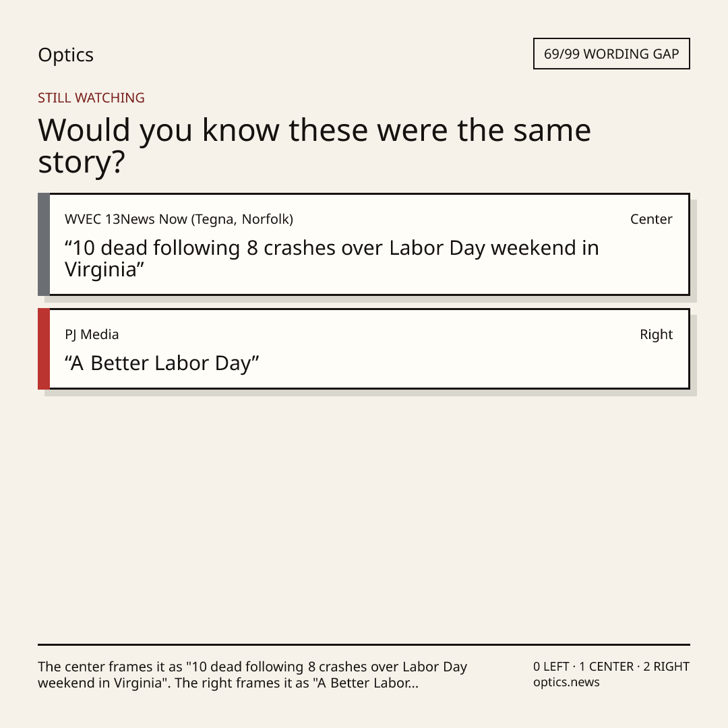Click the footer summary text
The height and width of the screenshot is (728, 728).
pyautogui.click(x=252, y=675)
